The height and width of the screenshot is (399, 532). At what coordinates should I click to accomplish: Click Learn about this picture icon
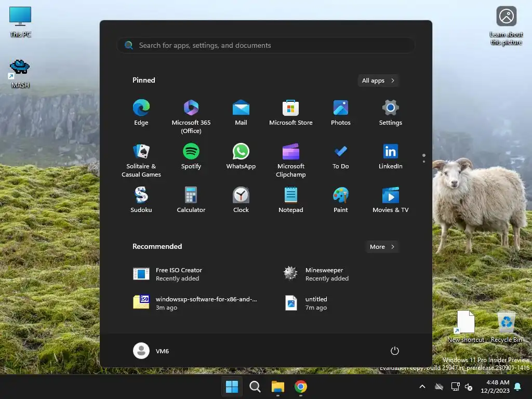506,26
